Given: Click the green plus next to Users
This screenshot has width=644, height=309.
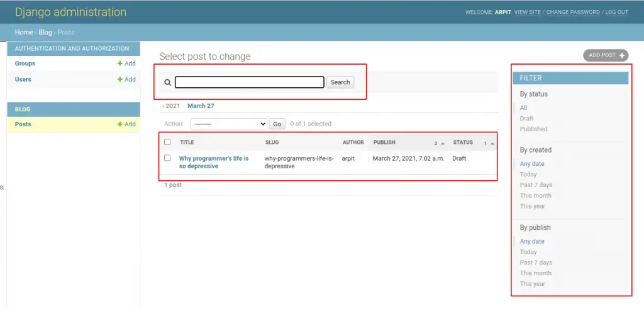Looking at the screenshot, I should [120, 80].
